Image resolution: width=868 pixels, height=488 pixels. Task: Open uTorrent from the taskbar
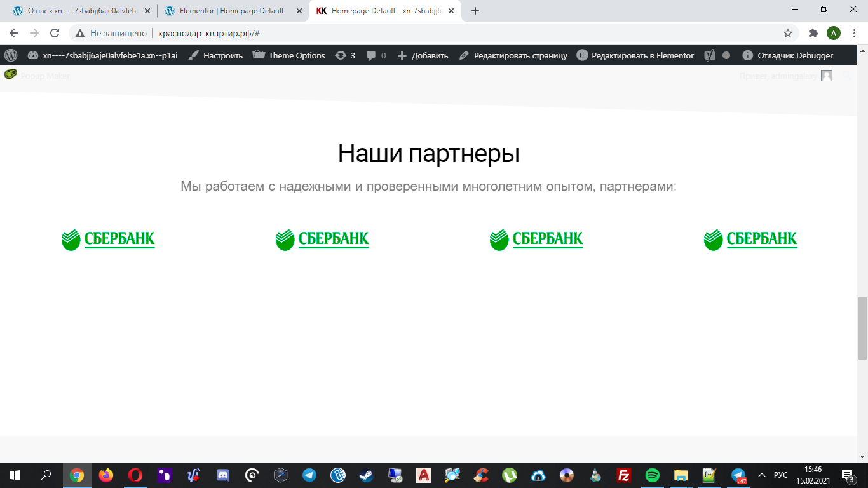510,475
